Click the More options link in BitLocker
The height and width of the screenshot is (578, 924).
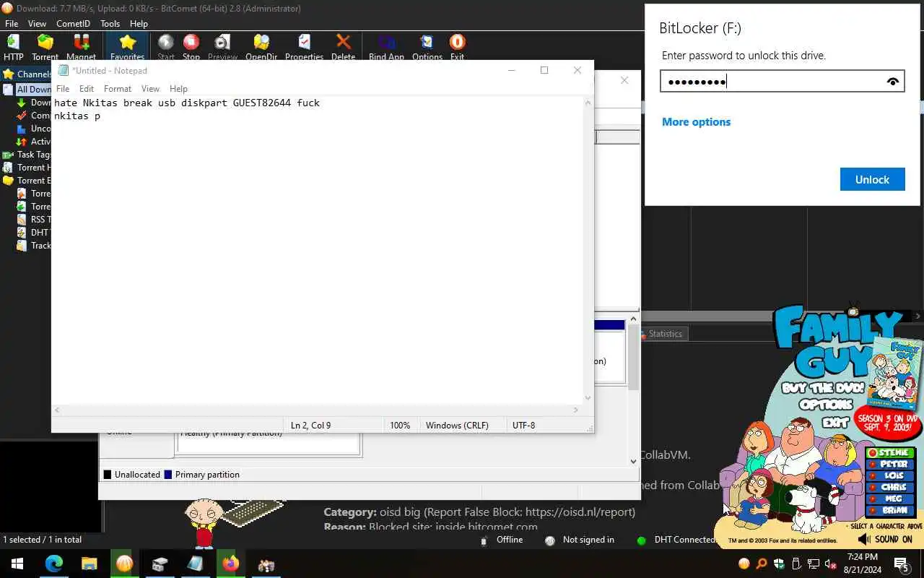[x=696, y=122]
